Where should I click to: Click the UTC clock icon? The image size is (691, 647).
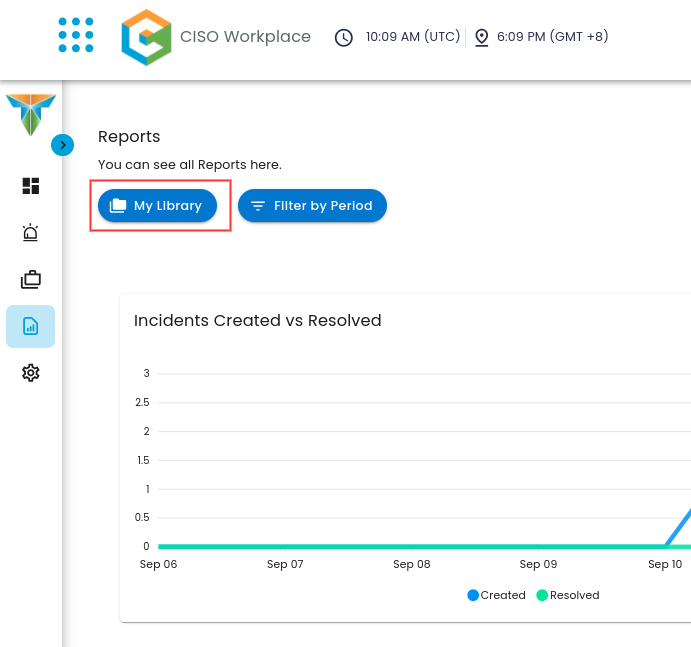344,37
